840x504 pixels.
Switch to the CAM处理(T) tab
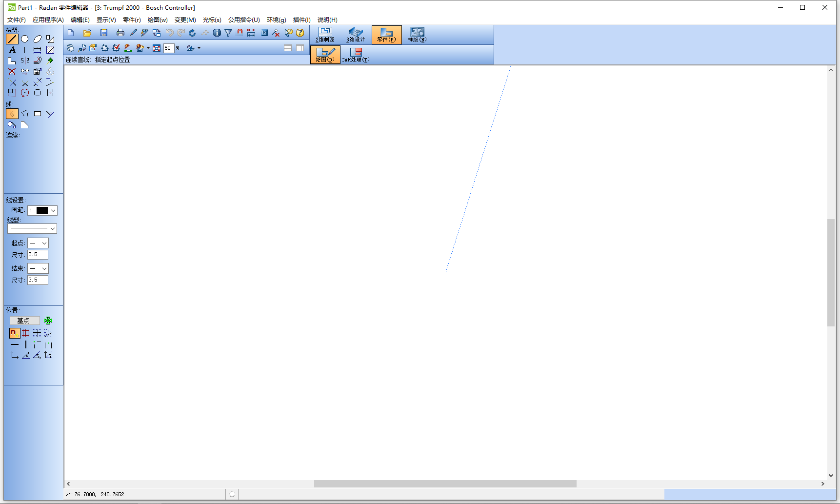356,55
